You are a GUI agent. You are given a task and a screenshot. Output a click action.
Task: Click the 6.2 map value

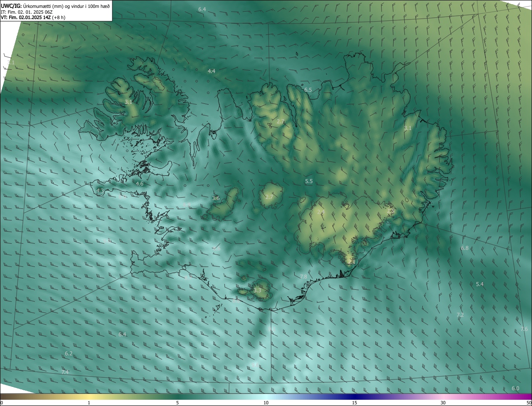click(69, 354)
